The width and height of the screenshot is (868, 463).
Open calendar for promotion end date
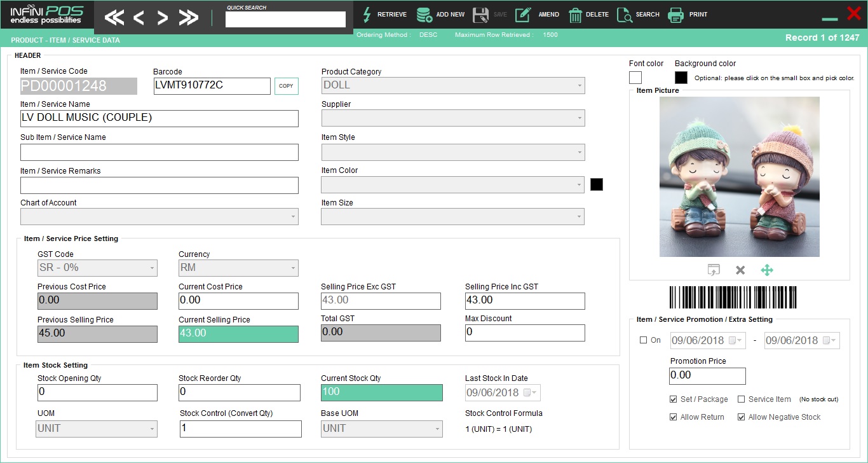[x=829, y=340]
